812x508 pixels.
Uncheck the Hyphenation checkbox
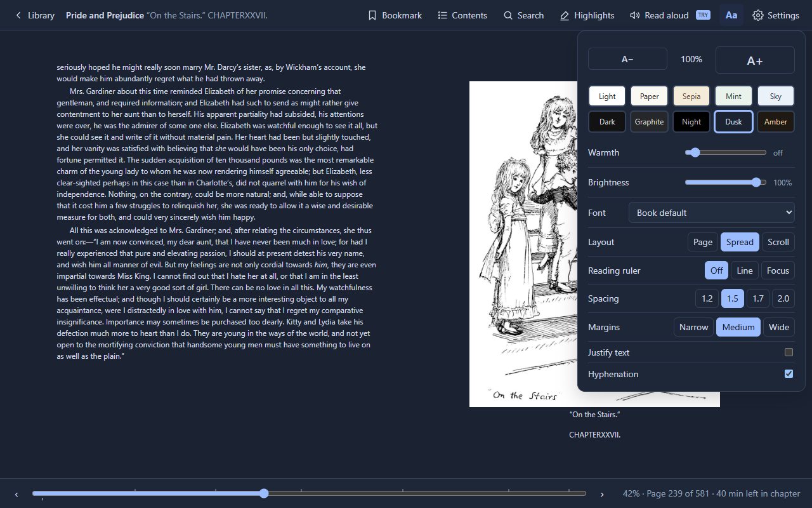click(x=789, y=374)
